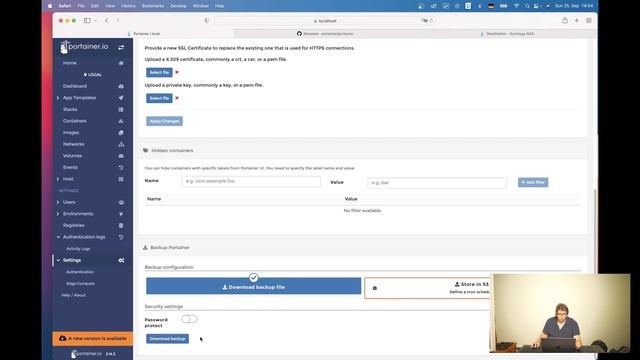Click the Networks sitemap icon
The width and height of the screenshot is (640, 360).
[121, 144]
